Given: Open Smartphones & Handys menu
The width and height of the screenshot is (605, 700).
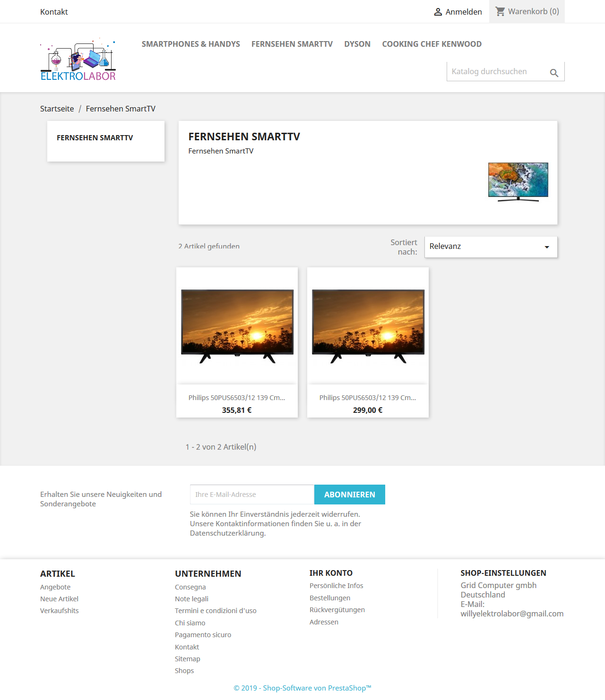Looking at the screenshot, I should pos(191,44).
